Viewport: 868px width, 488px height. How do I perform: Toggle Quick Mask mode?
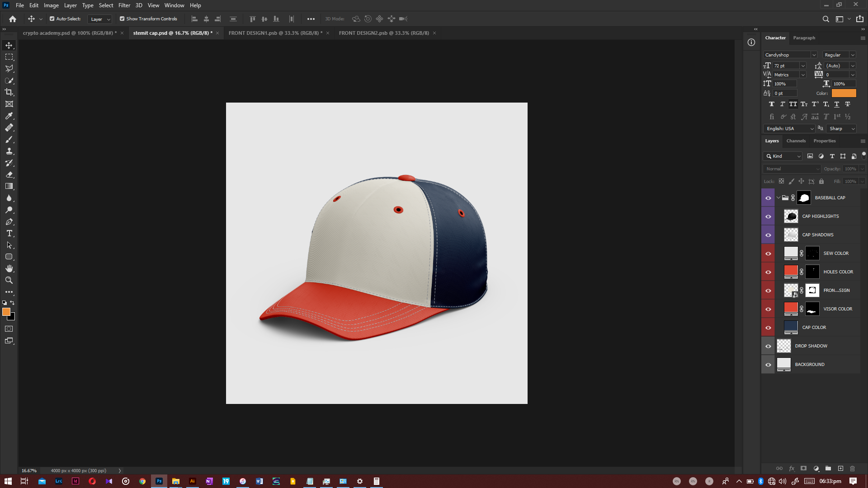[x=9, y=329]
